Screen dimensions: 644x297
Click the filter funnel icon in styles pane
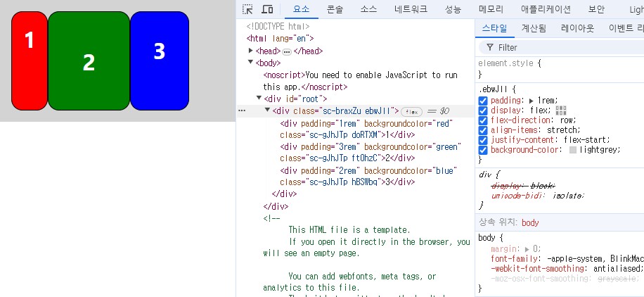point(489,47)
